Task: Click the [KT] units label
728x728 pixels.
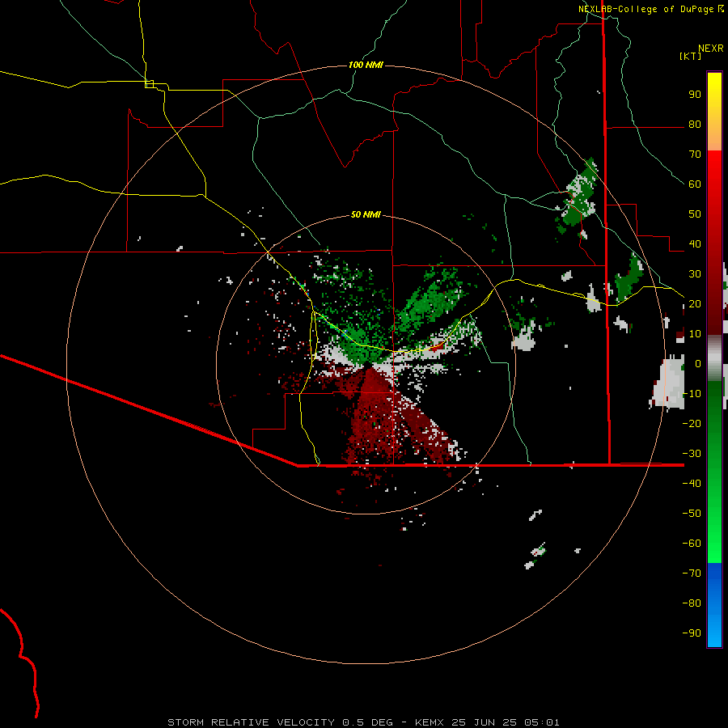Action: coord(691,56)
